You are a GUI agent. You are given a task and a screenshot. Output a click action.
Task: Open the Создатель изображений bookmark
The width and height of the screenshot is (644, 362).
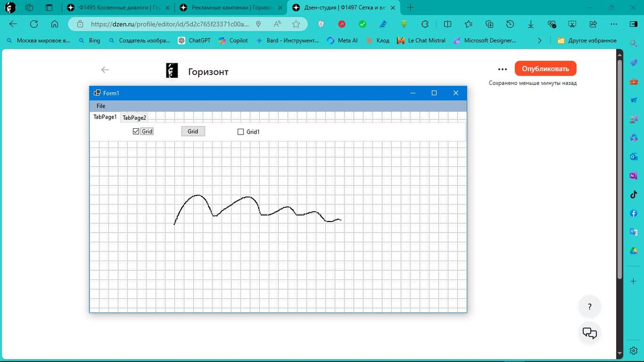tap(140, 40)
